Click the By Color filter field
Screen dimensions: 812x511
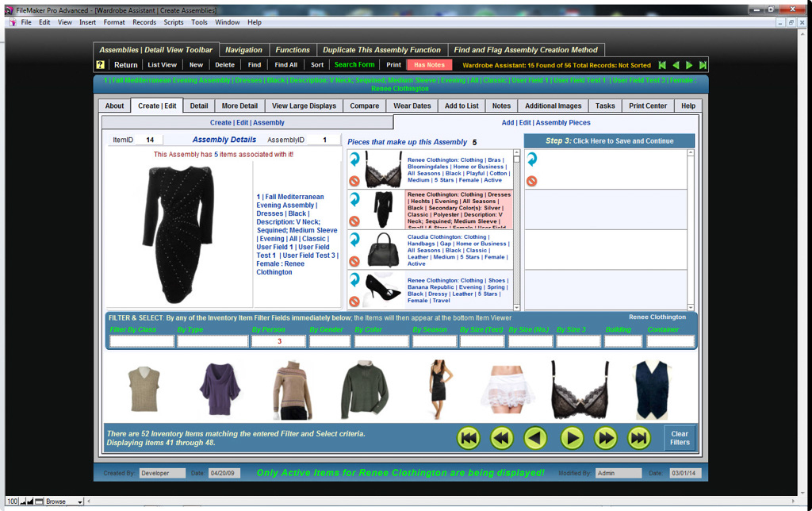click(381, 341)
